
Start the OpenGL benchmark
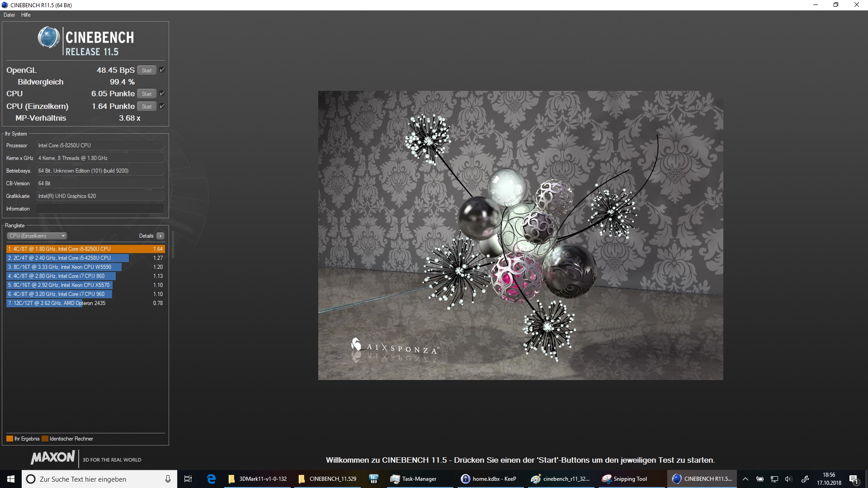[146, 70]
